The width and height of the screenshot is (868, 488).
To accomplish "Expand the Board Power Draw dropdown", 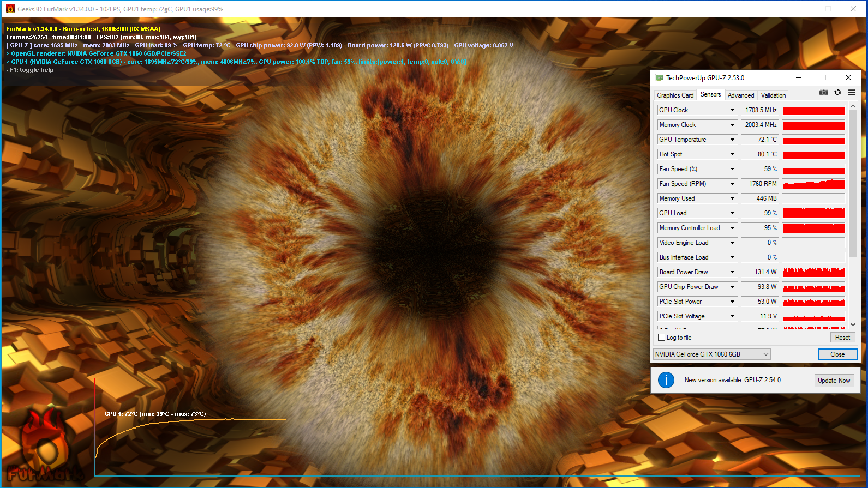I will pyautogui.click(x=732, y=272).
